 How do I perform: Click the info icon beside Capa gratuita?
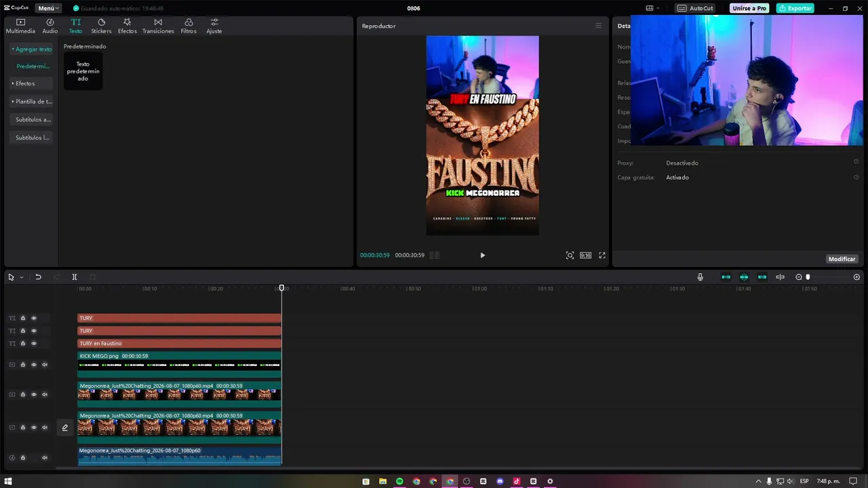click(x=856, y=177)
